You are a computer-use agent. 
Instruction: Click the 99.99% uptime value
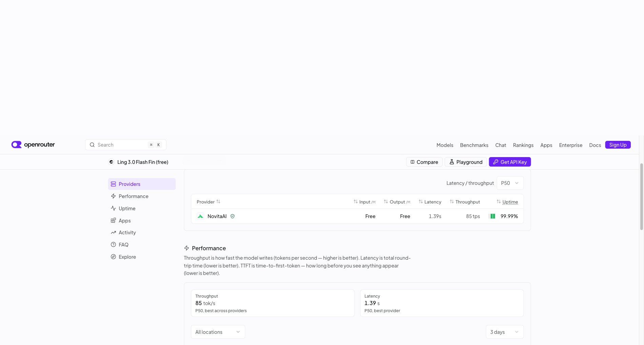click(509, 216)
